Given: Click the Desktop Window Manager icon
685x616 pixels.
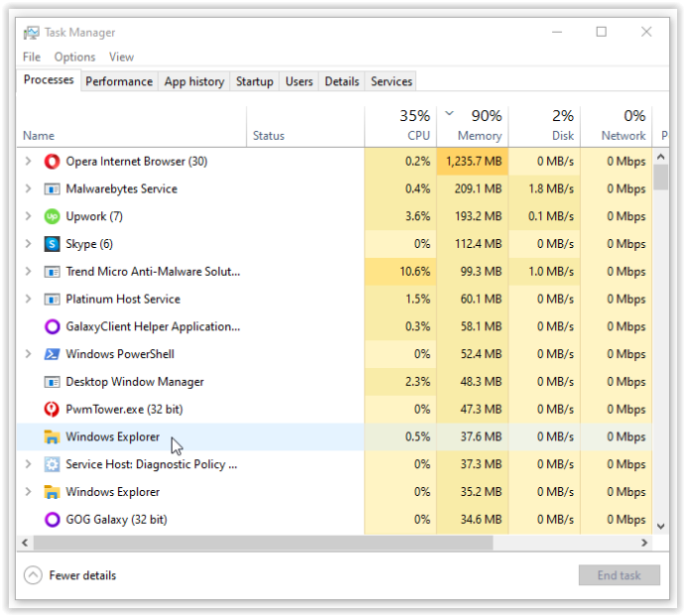Looking at the screenshot, I should point(52,382).
